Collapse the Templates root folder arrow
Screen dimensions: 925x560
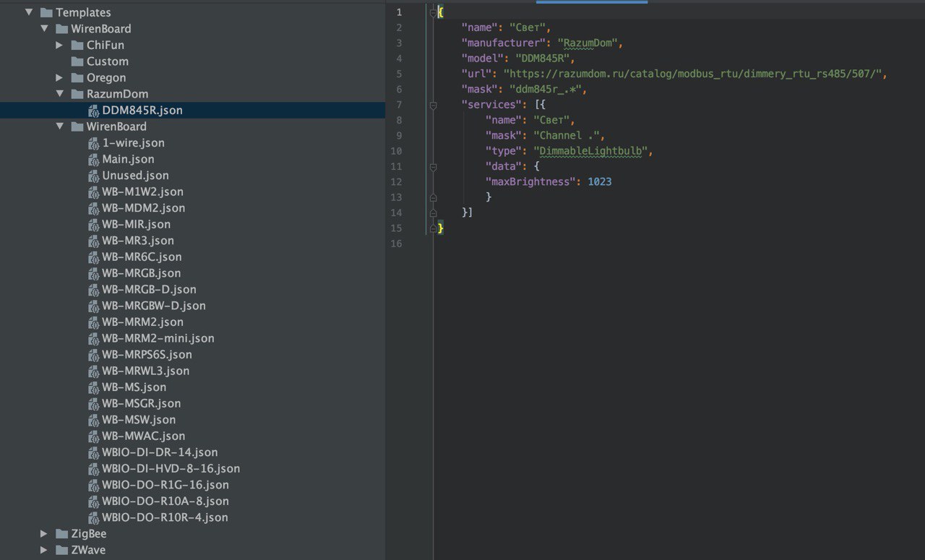tap(29, 12)
